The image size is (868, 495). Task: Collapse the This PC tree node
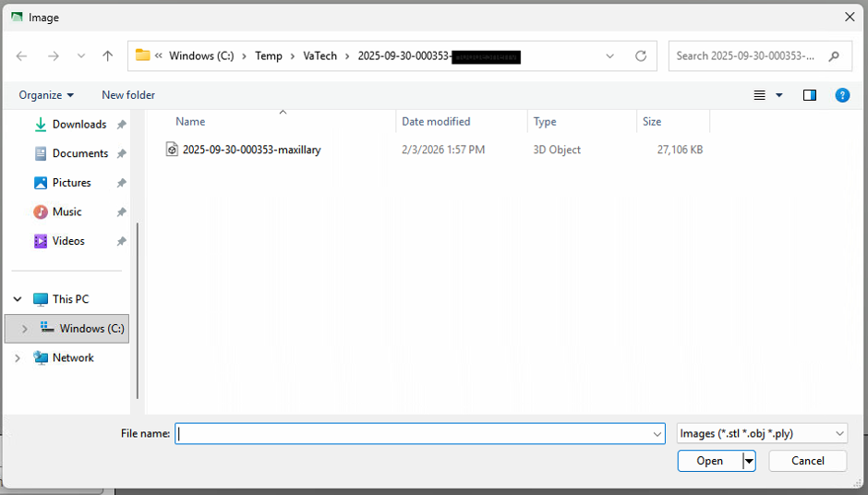(x=18, y=299)
